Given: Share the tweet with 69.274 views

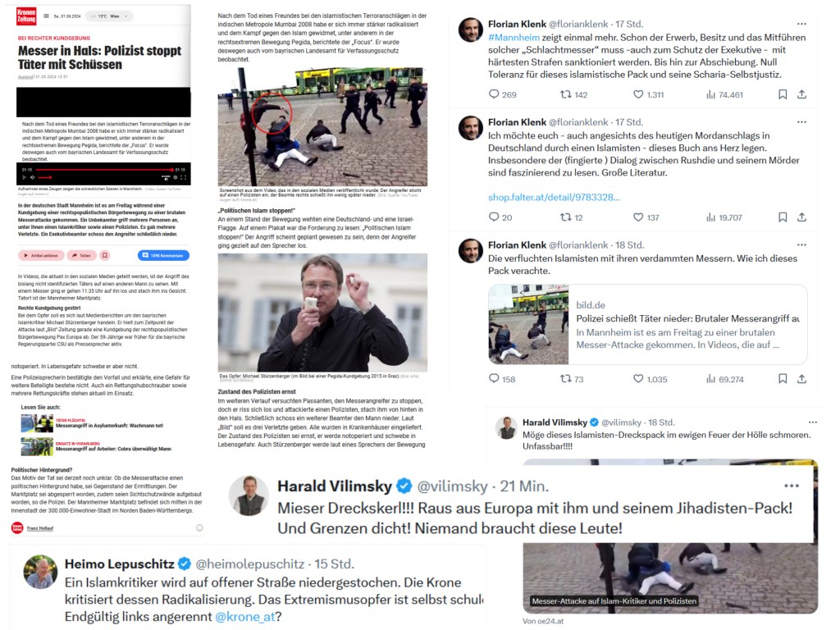Looking at the screenshot, I should tap(801, 379).
